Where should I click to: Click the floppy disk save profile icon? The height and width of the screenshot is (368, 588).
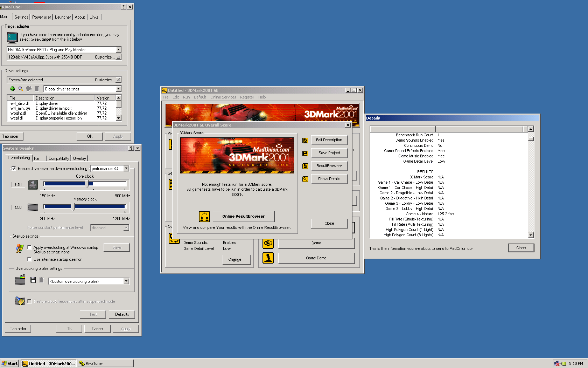point(33,280)
